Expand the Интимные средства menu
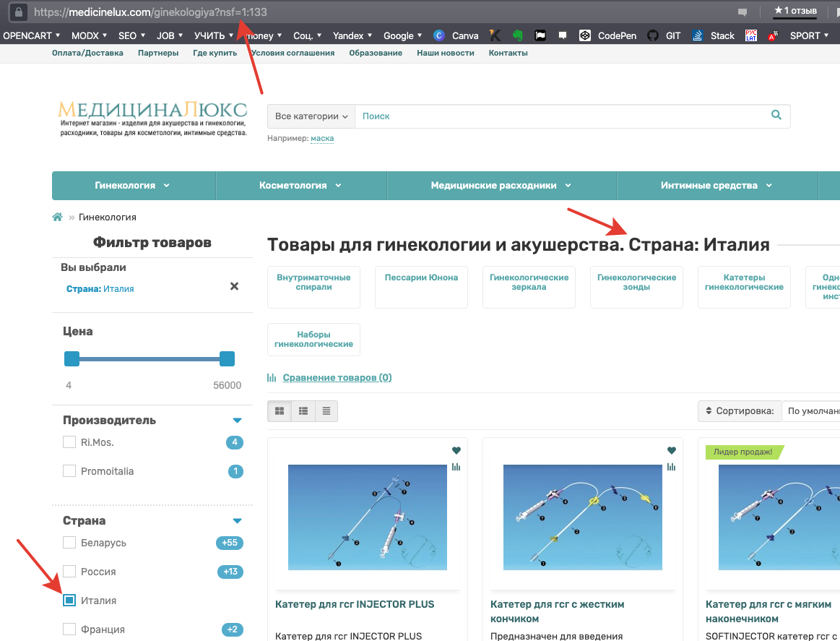This screenshot has height=641, width=840. [717, 186]
